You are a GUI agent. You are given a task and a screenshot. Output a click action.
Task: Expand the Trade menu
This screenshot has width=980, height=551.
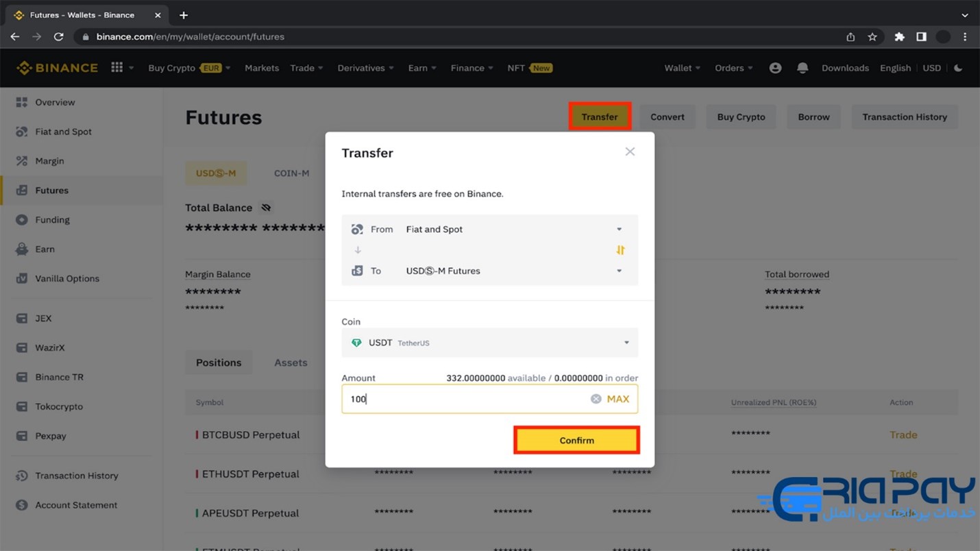306,68
